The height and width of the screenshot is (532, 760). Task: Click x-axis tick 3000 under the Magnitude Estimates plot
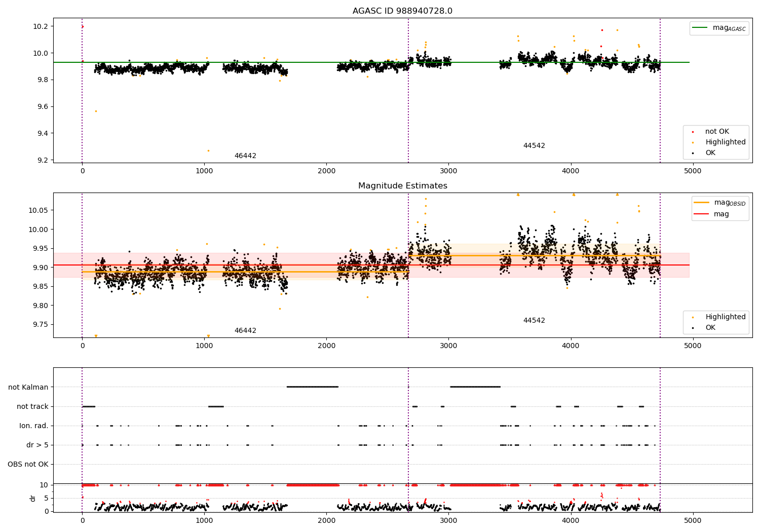tap(448, 346)
